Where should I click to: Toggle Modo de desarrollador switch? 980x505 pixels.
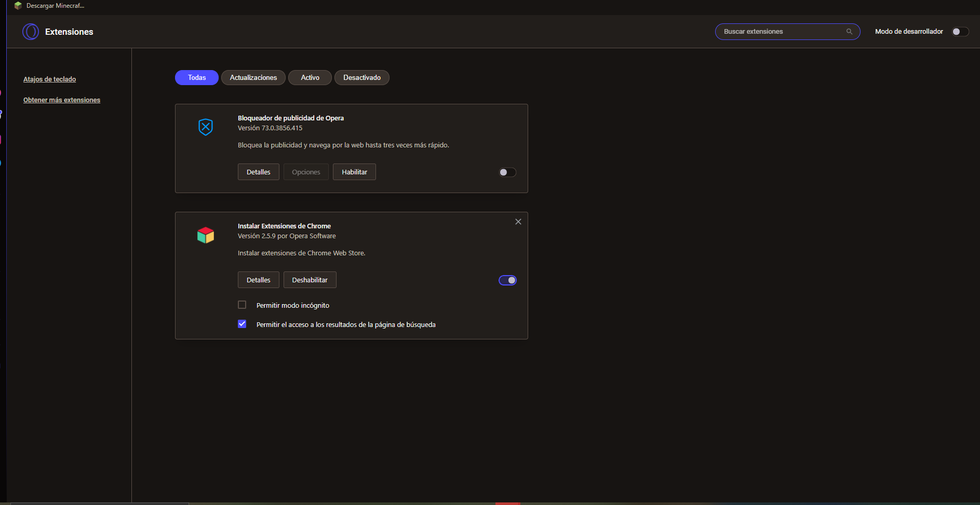960,32
